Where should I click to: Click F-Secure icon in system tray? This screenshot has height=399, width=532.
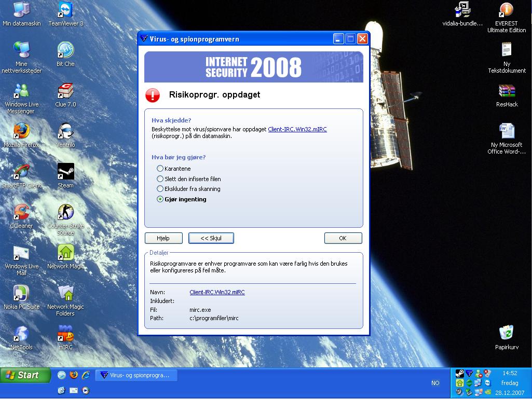[x=469, y=373]
